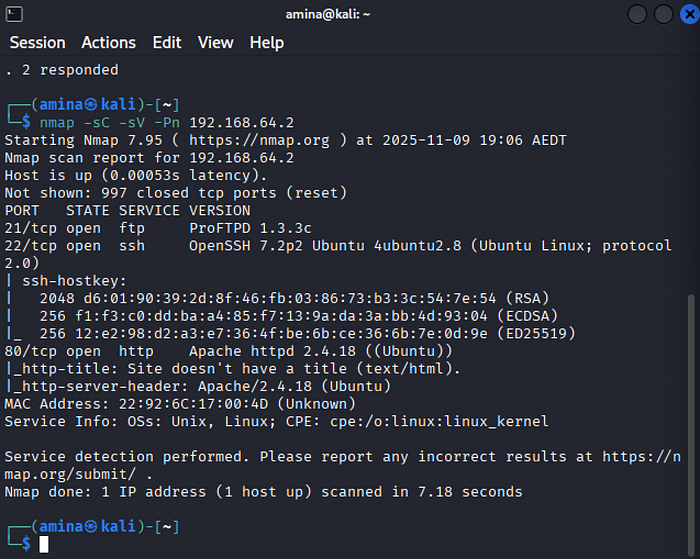The image size is (700, 559).
Task: Click the ProFTPD 1.3.3c version text
Action: point(250,228)
